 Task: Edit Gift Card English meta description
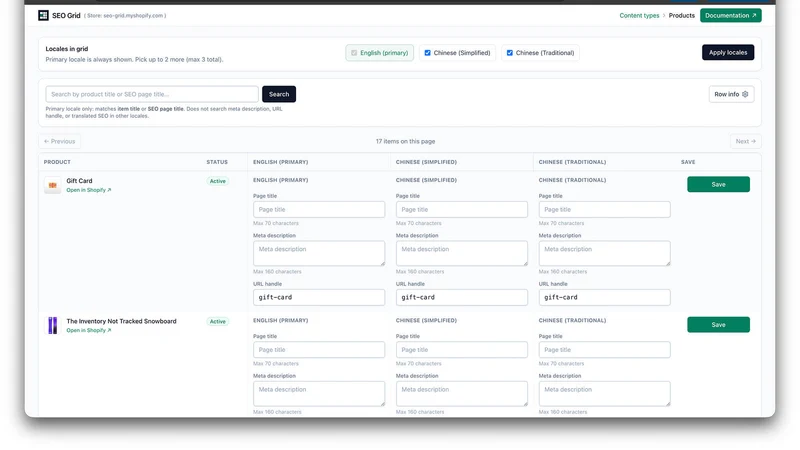pos(319,253)
